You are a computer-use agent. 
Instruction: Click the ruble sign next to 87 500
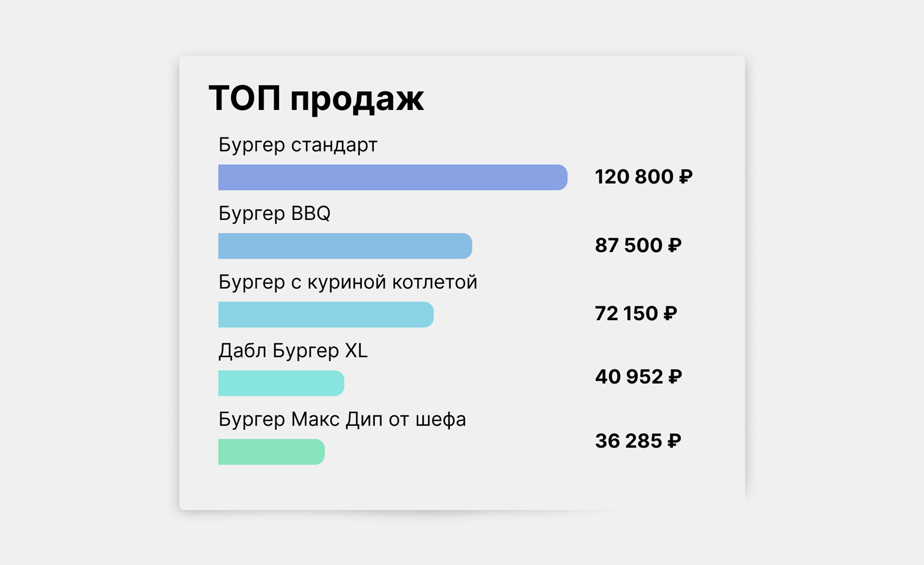click(675, 245)
